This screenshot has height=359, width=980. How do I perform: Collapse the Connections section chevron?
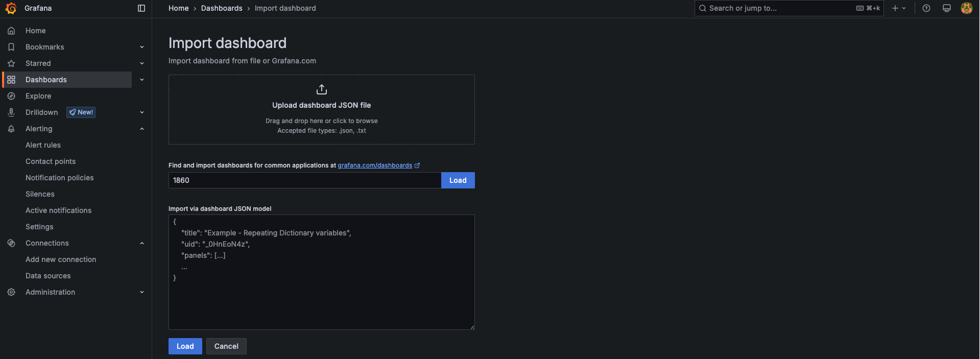142,243
